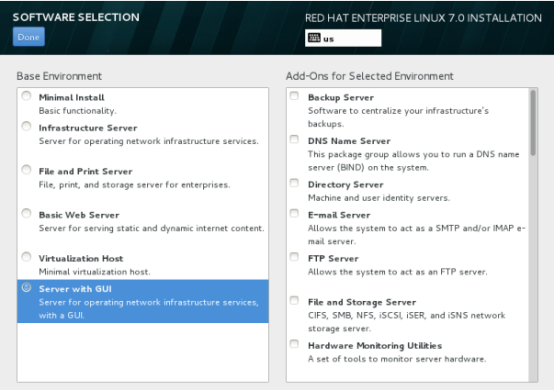
Task: Click the add-ons list scrollbar thumb
Action: (x=533, y=123)
